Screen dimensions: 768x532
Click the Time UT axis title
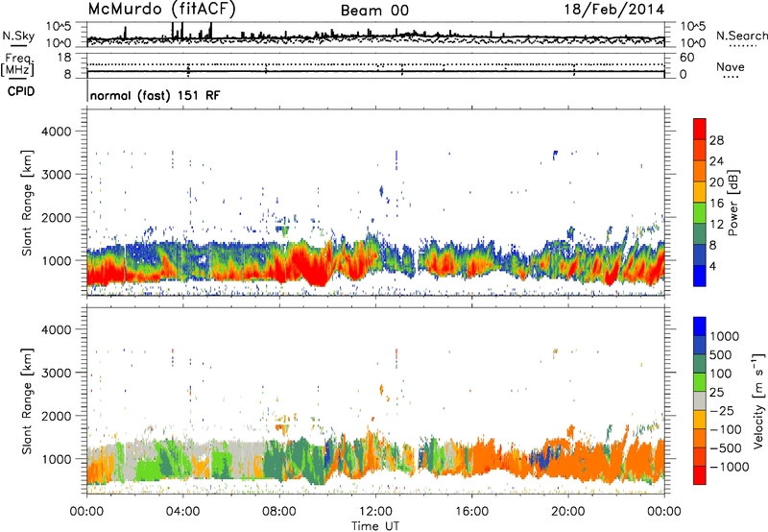pyautogui.click(x=375, y=526)
